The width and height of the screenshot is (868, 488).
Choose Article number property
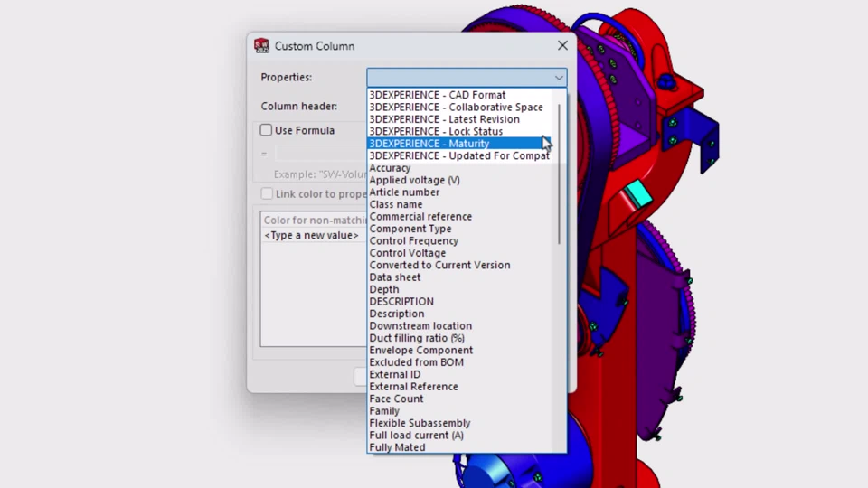click(x=459, y=192)
